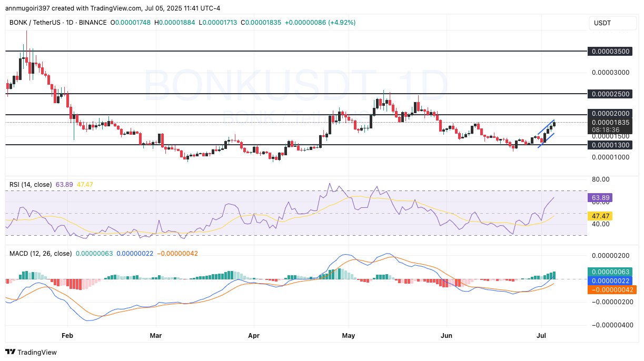The image size is (644, 361).
Task: Click the Mar label on time axis
Action: [155, 335]
